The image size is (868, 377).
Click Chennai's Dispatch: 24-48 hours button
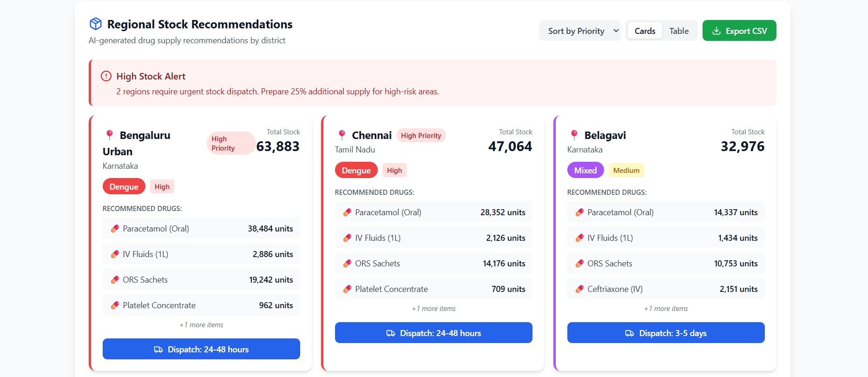(x=434, y=333)
